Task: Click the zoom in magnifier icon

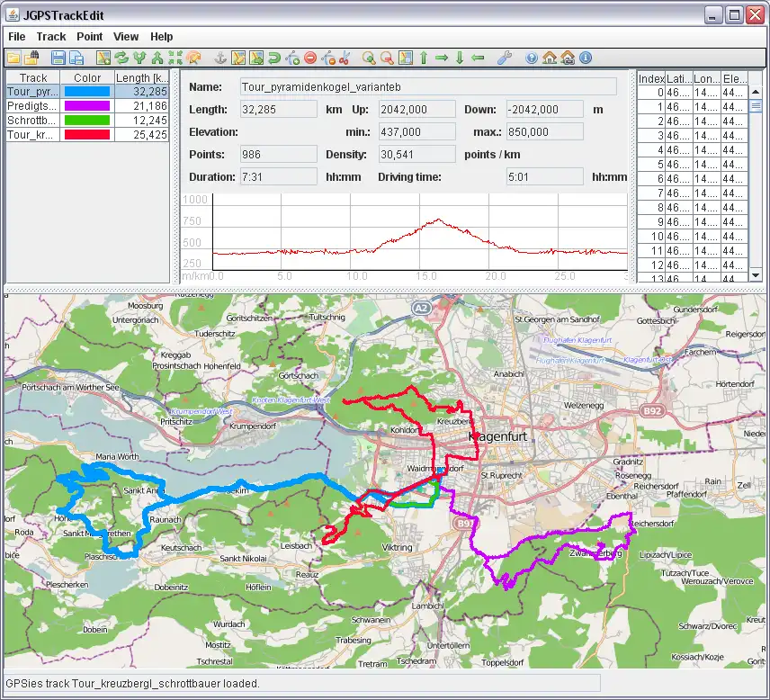Action: (x=369, y=58)
